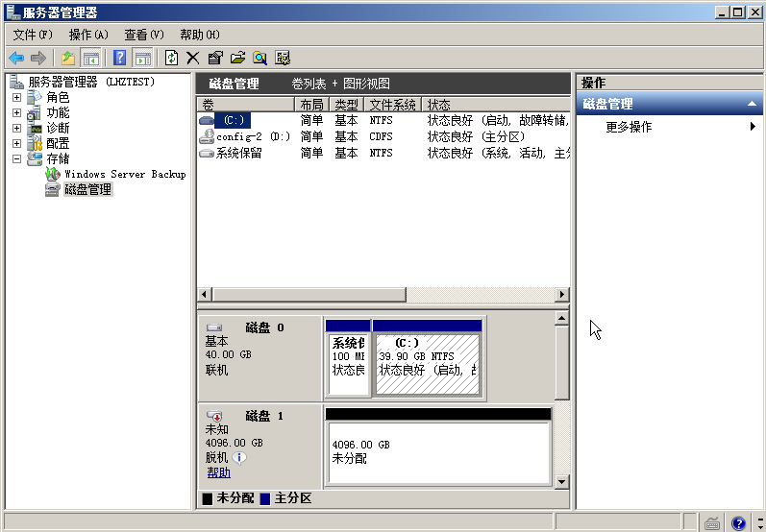The height and width of the screenshot is (532, 766).
Task: Expand the 角色 tree node
Action: pyautogui.click(x=17, y=98)
